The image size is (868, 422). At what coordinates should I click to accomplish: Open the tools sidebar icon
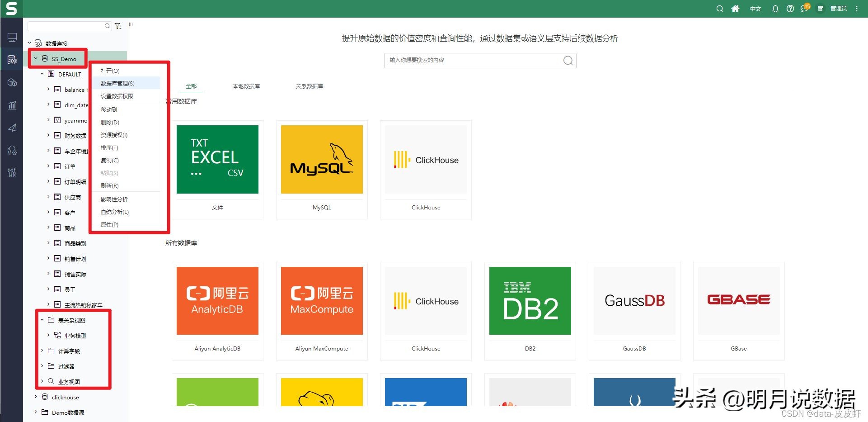(12, 172)
